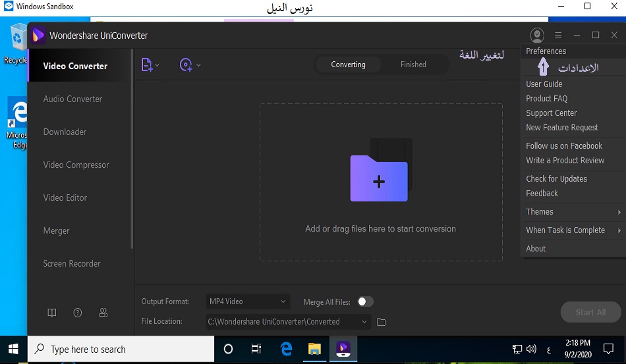Launch Microsoft Edge from the taskbar
This screenshot has height=364, width=626.
point(286,350)
